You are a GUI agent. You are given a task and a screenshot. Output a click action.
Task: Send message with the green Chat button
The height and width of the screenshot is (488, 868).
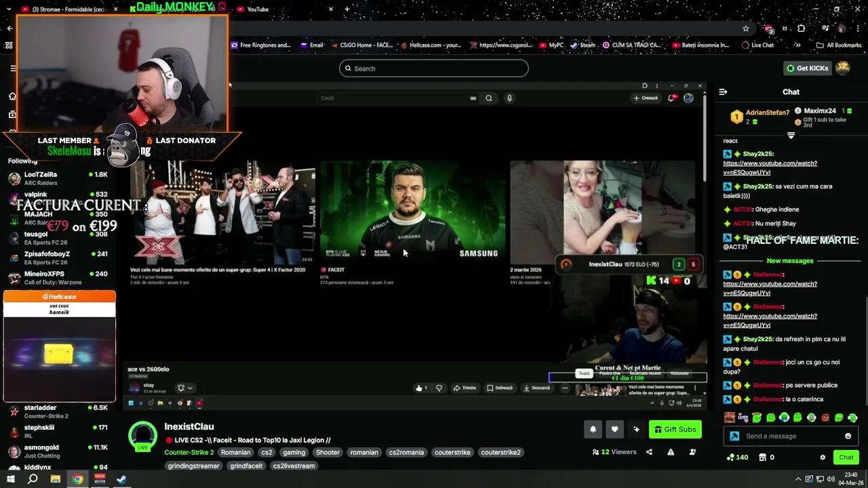(846, 457)
